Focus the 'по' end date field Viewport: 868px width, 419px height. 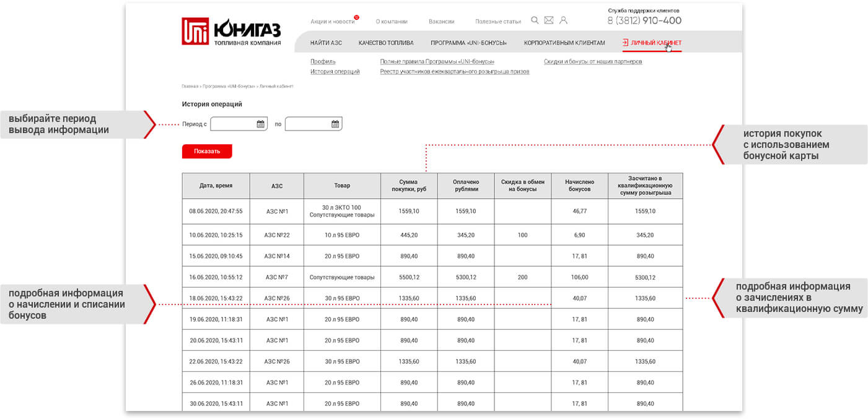pyautogui.click(x=313, y=124)
